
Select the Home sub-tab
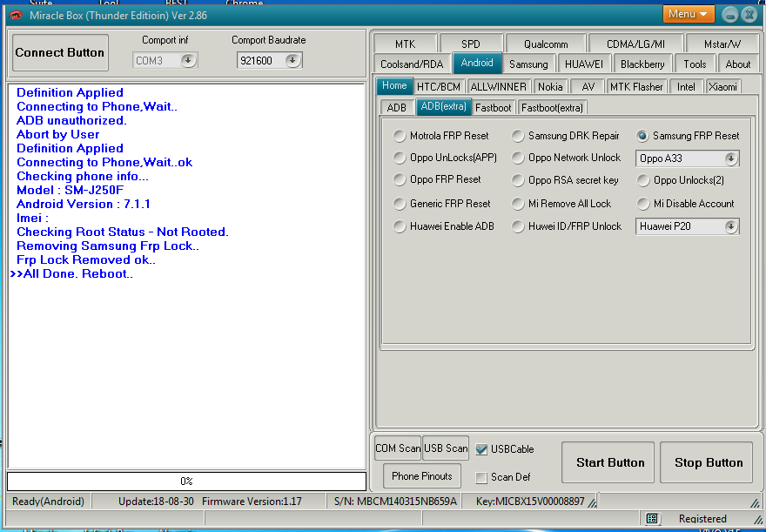(x=394, y=85)
